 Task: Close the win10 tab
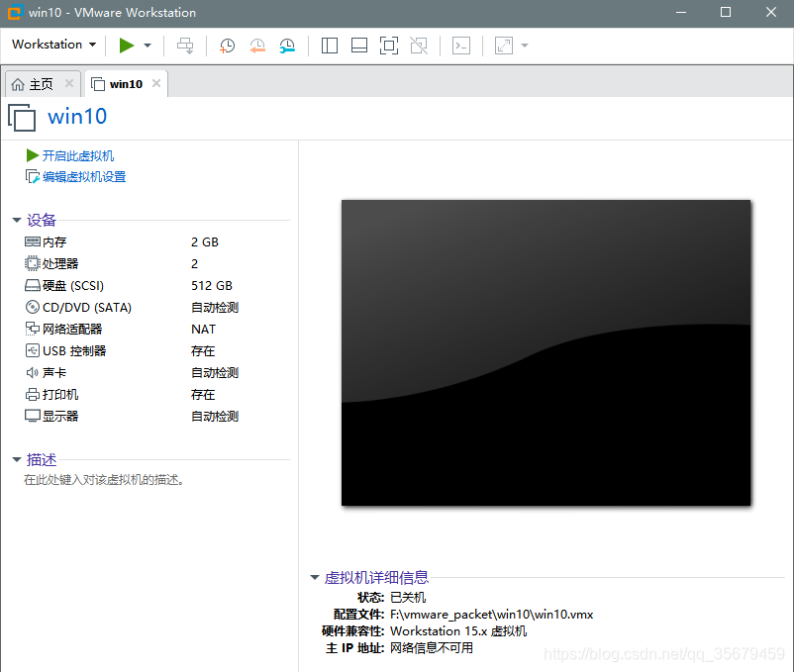click(156, 83)
